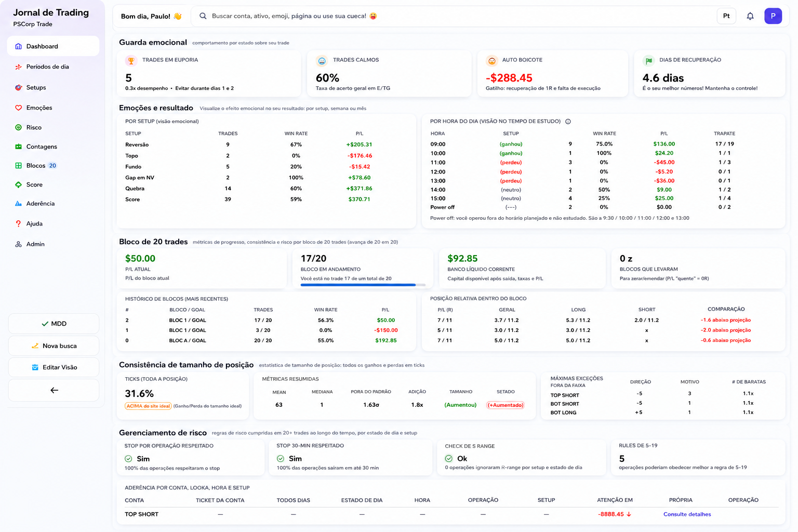This screenshot has height=532, width=798.
Task: Click the -$288.45 Auto Boicote value
Action: tap(509, 78)
